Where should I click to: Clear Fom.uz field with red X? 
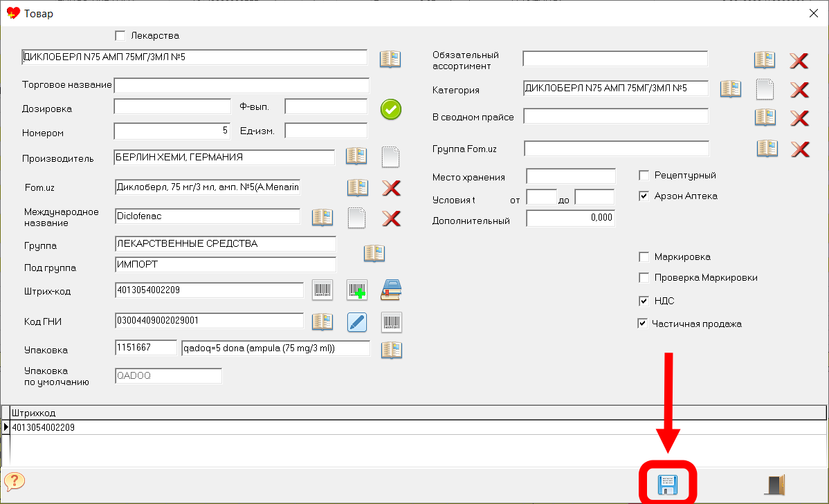[x=391, y=187]
